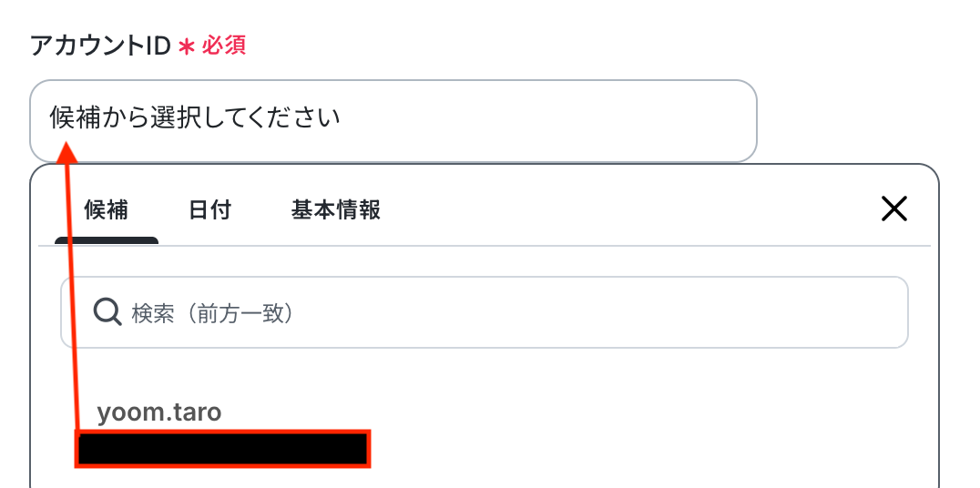Switch to the 基本情報 tab
The height and width of the screenshot is (488, 980).
[335, 210]
